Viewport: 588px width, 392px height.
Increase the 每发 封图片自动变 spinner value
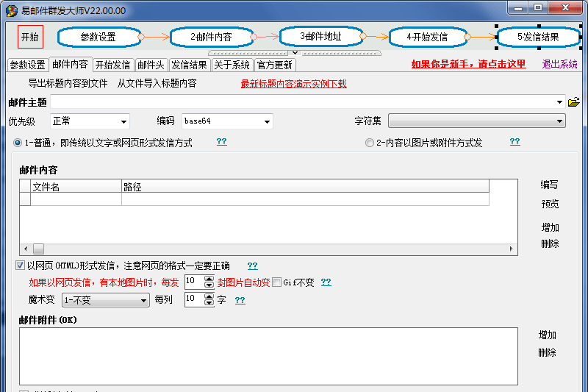pyautogui.click(x=209, y=279)
